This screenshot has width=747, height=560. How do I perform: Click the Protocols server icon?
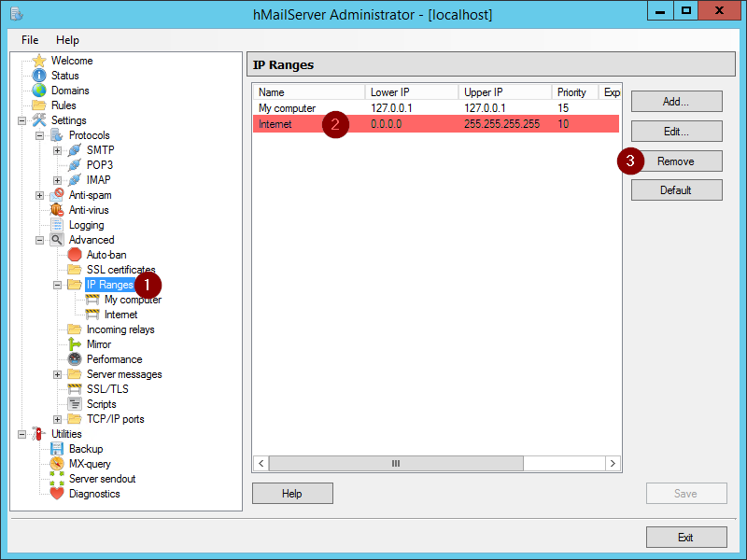tap(57, 135)
